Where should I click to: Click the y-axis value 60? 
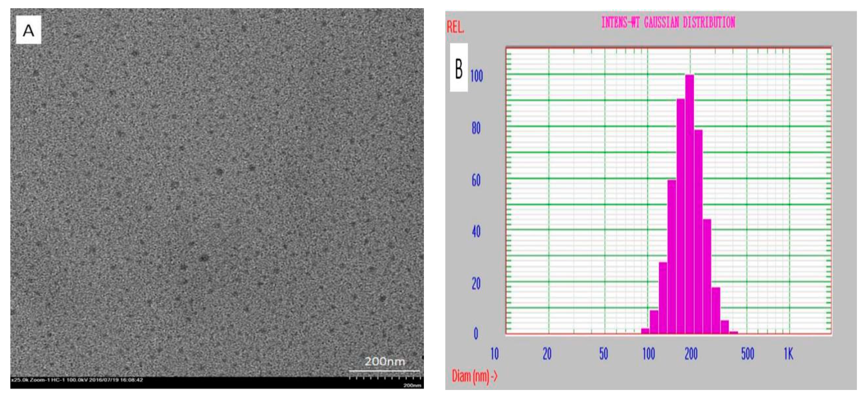[476, 181]
